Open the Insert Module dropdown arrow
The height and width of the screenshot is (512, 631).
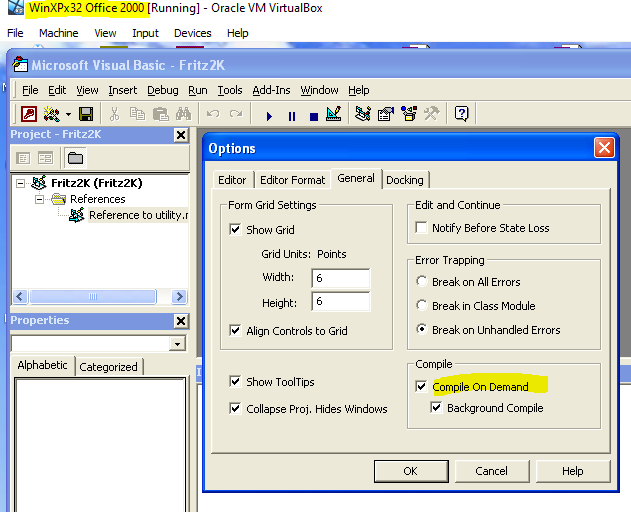click(68, 114)
